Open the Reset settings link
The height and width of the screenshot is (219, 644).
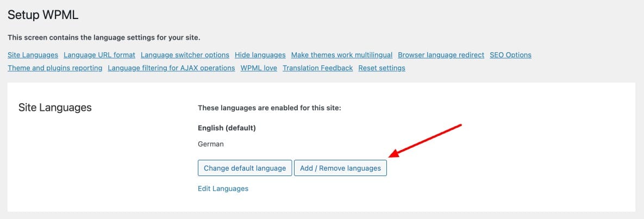pyautogui.click(x=382, y=68)
